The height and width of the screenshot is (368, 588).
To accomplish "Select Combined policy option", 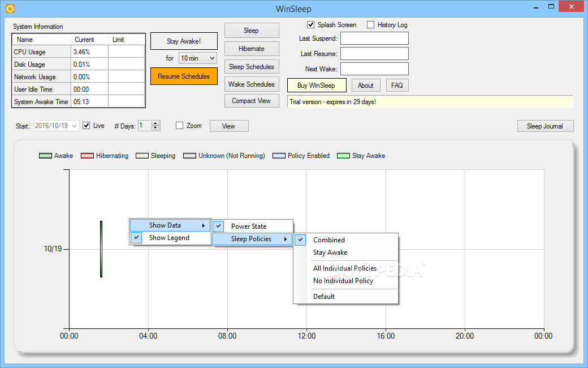I will pyautogui.click(x=329, y=240).
